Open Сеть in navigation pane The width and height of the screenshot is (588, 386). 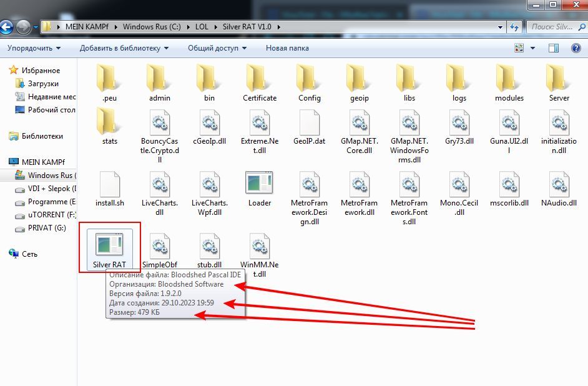[x=23, y=254]
